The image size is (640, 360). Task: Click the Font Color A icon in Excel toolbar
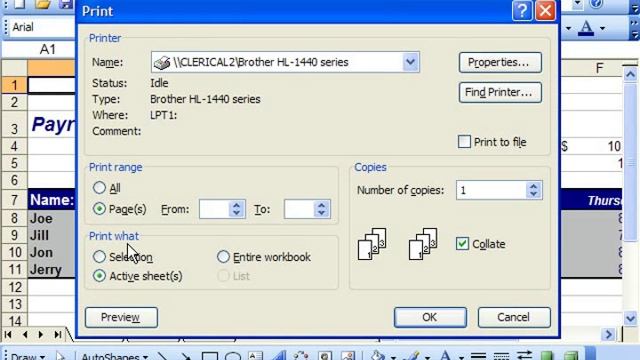click(587, 28)
